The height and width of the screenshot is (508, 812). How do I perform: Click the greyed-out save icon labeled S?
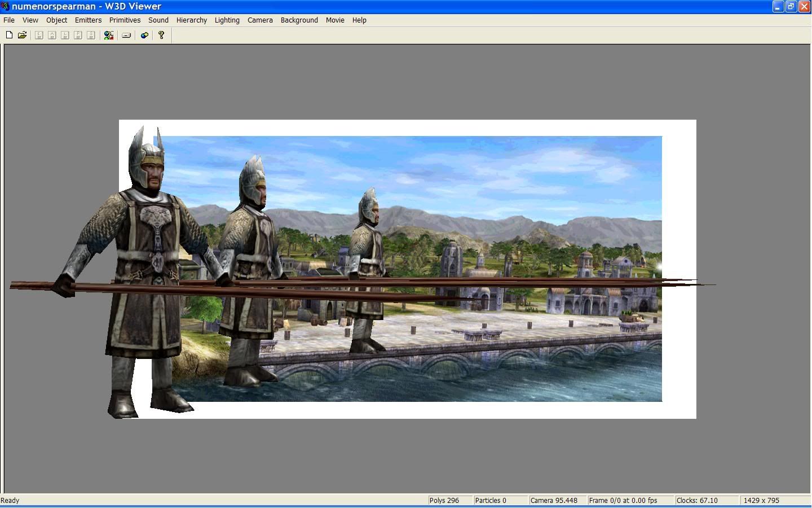tap(91, 35)
